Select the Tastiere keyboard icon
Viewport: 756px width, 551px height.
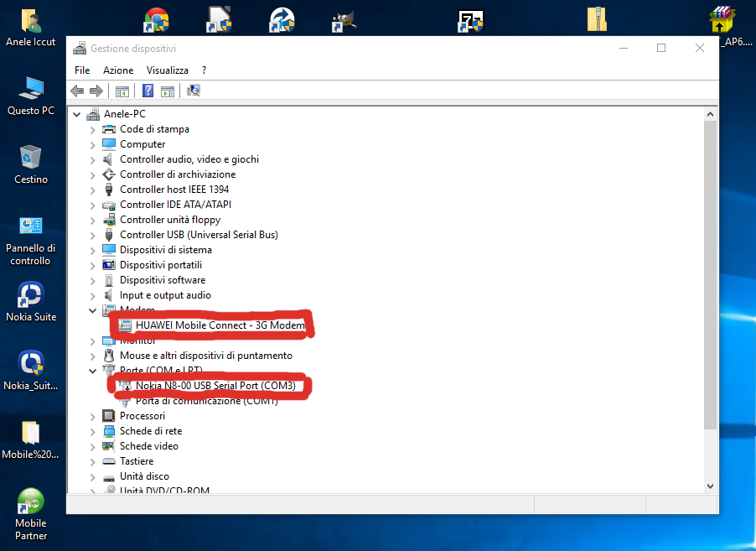pos(109,461)
